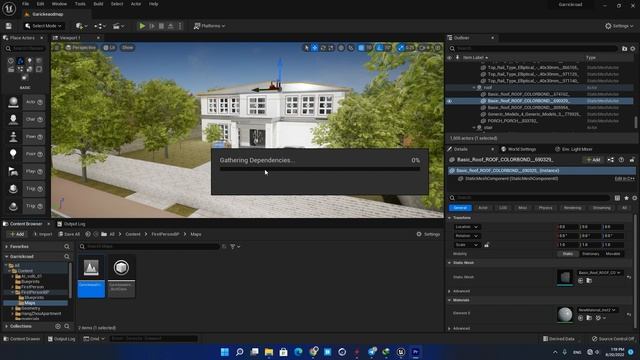The width and height of the screenshot is (640, 360).
Task: Open the Blueprints toolbar dropdown
Action: coord(99,26)
